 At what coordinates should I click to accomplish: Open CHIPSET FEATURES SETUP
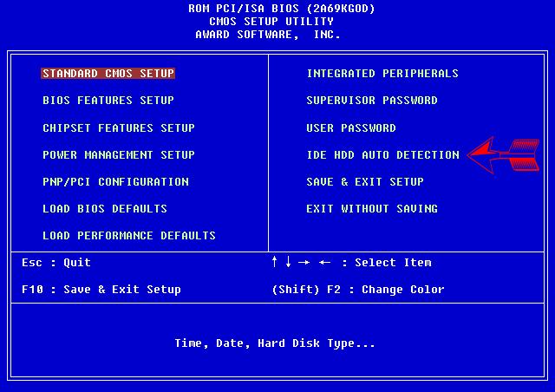point(119,127)
